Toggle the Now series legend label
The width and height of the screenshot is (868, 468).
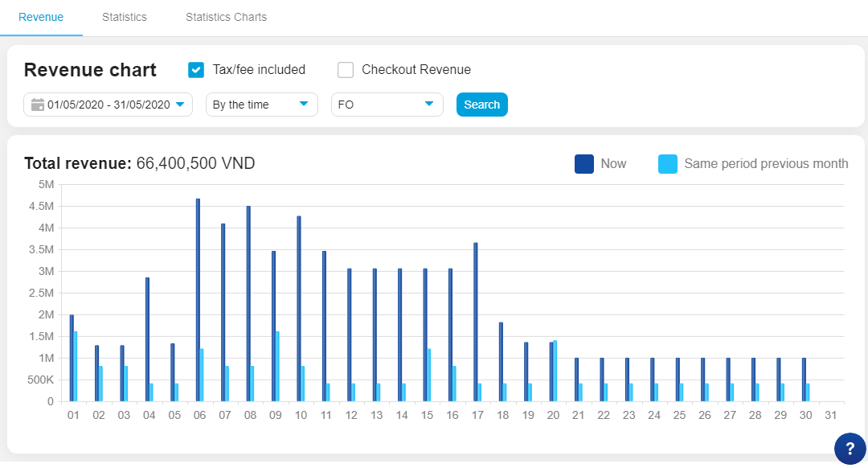click(613, 164)
